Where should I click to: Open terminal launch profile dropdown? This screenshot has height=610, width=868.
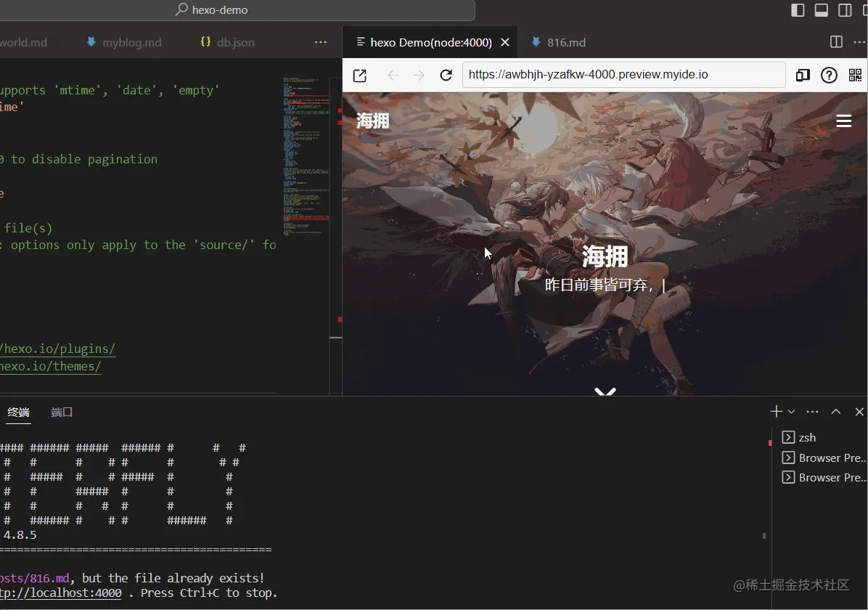[x=792, y=412]
